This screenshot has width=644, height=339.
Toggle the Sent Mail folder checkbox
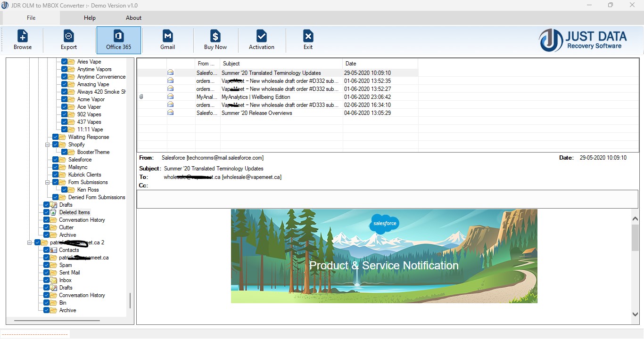47,273
